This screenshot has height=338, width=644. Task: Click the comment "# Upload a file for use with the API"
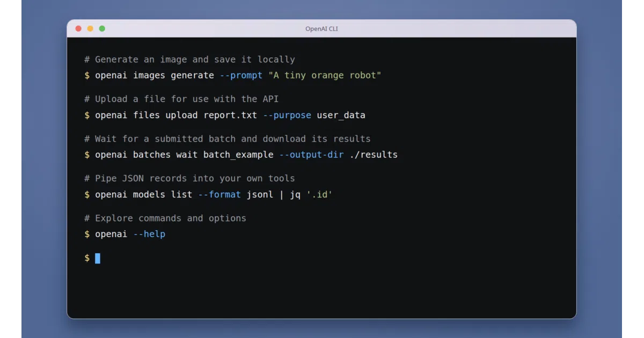tap(181, 99)
